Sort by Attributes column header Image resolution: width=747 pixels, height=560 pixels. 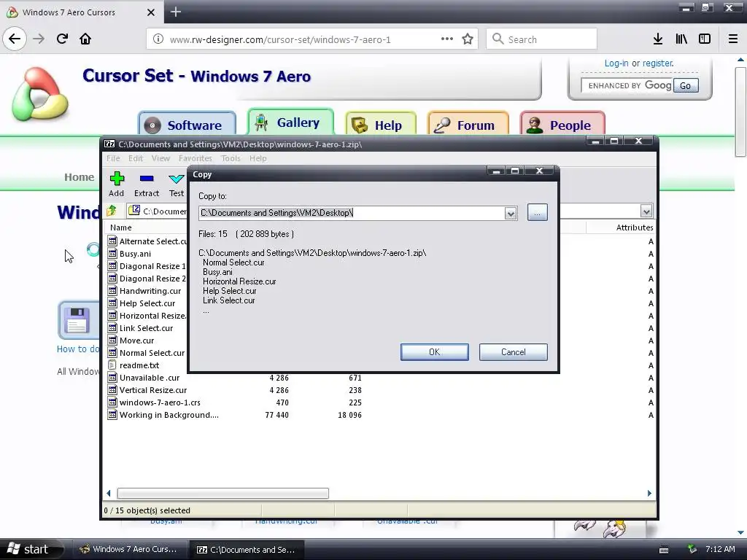coord(634,227)
